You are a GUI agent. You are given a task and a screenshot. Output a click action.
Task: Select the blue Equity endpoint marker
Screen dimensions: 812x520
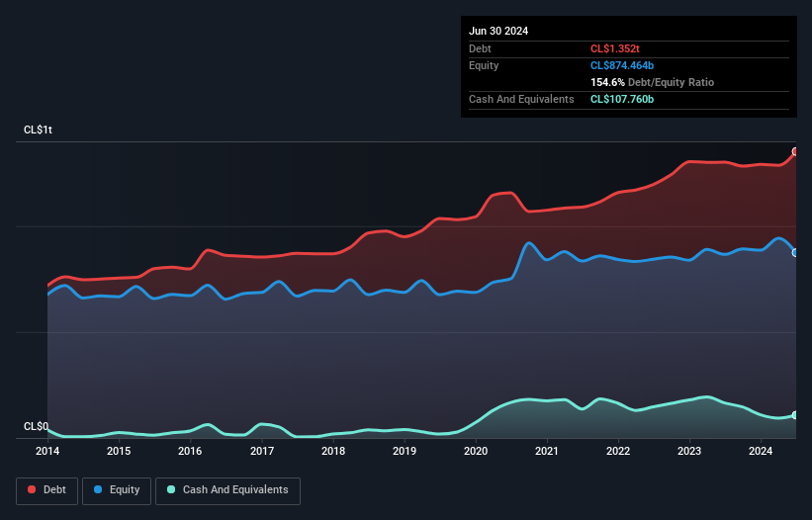coord(795,252)
